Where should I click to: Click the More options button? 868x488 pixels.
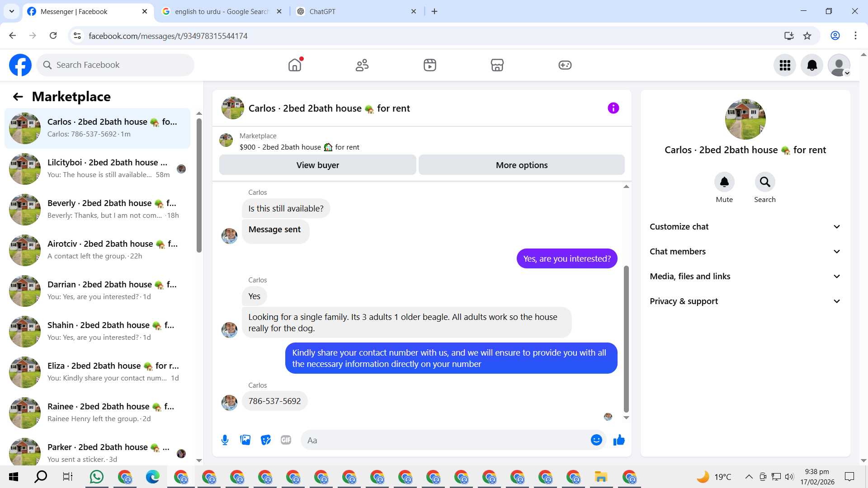point(521,165)
